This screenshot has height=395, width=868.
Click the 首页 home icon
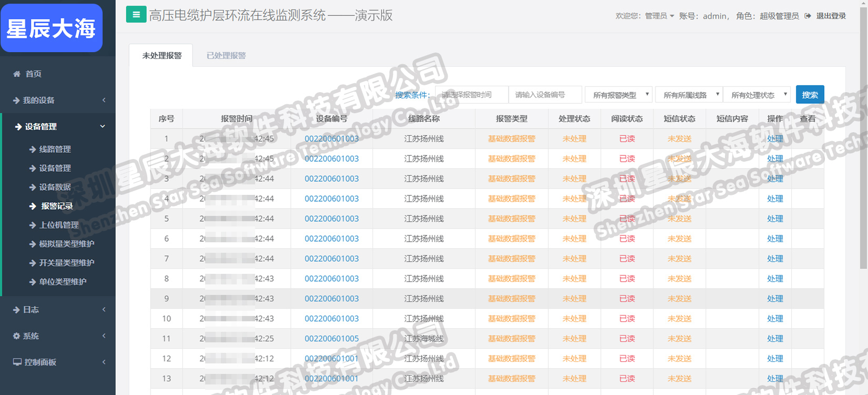tap(17, 74)
